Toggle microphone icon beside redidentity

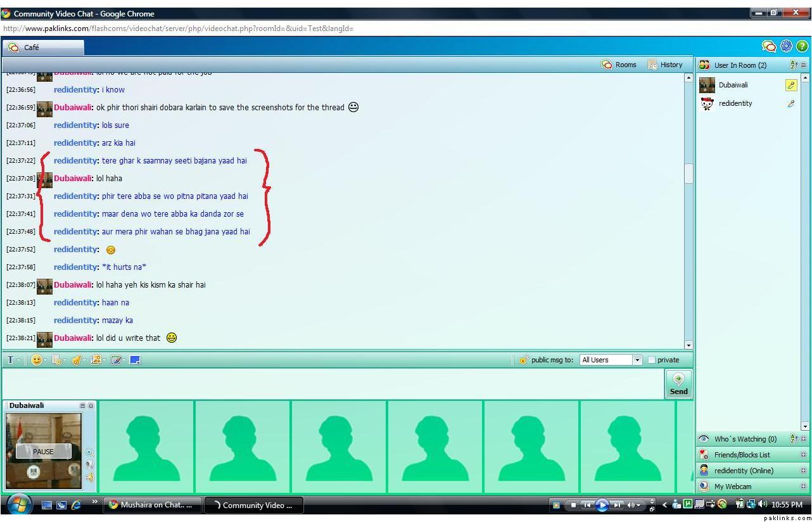[791, 104]
